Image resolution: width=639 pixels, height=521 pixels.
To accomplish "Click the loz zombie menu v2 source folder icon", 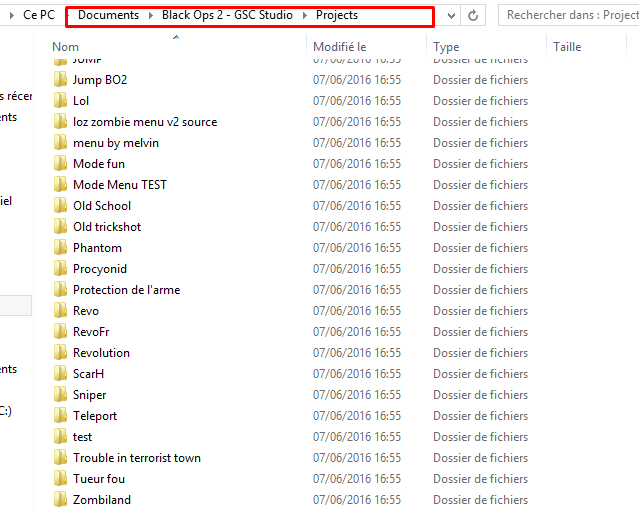I will (60, 121).
